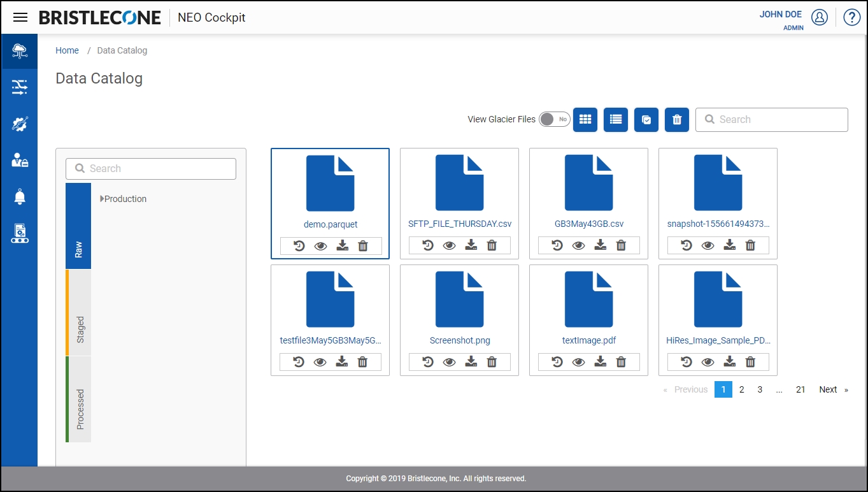Show history for GB3May43GB.csv
This screenshot has width=868, height=492.
click(x=557, y=245)
